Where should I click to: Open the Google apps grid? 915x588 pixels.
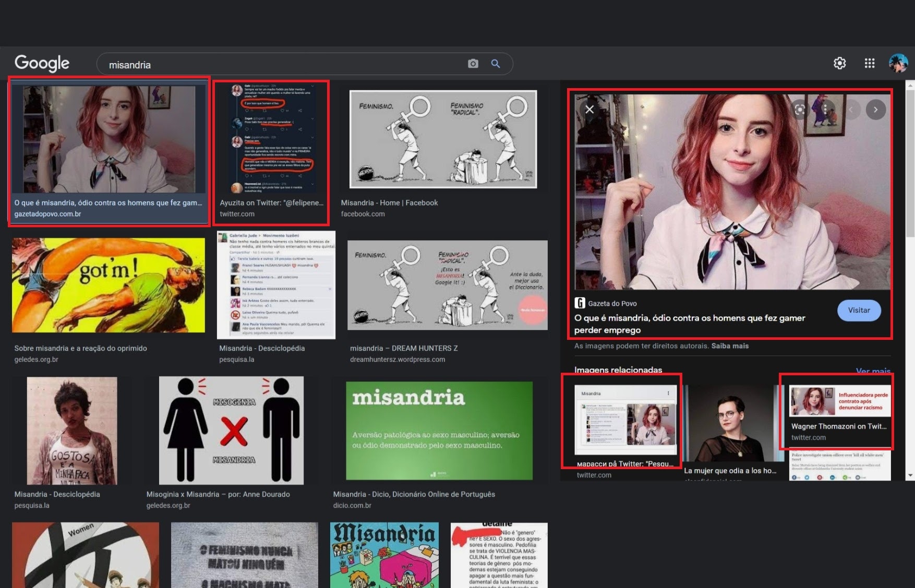[x=870, y=63]
